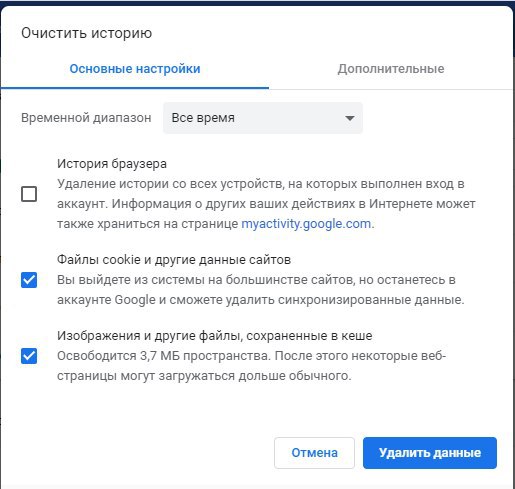This screenshot has width=515, height=489.
Task: Open the Временной диапазон dropdown showing Все время
Action: [263, 118]
